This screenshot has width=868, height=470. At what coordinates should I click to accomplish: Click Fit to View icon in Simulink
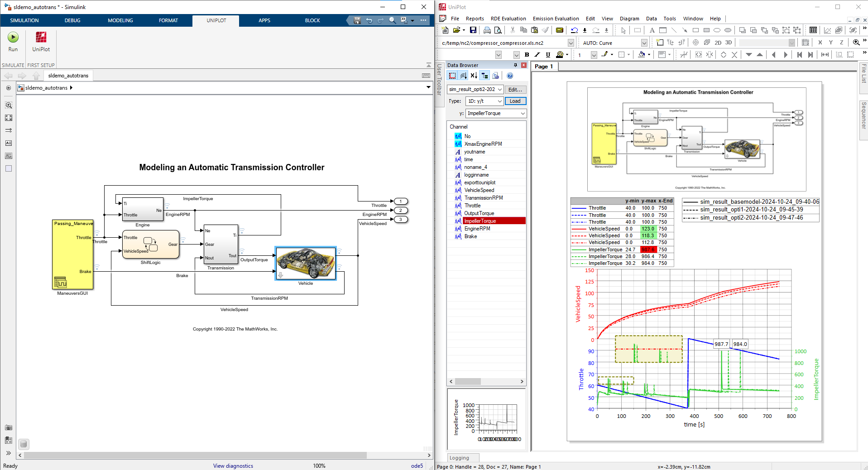click(9, 118)
